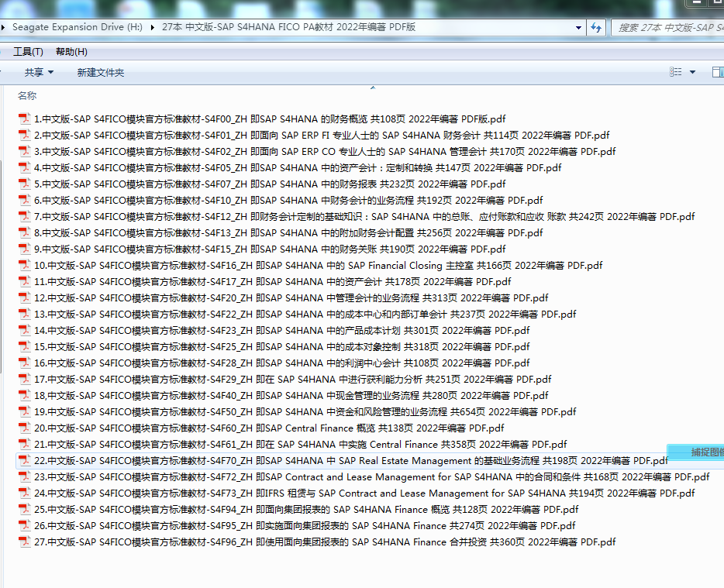Click PDF icon of file 15 S4F25_ZH
Viewport: 724px width, 588px height.
coord(25,347)
